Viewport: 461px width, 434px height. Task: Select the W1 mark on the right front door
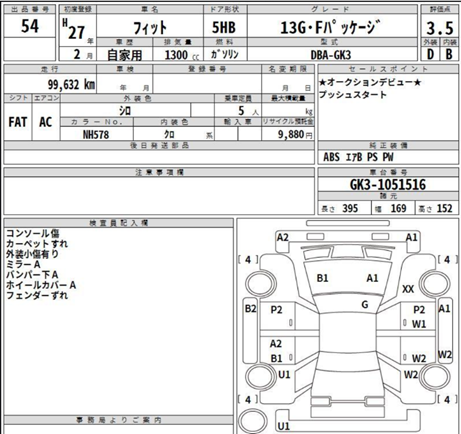tap(419, 324)
